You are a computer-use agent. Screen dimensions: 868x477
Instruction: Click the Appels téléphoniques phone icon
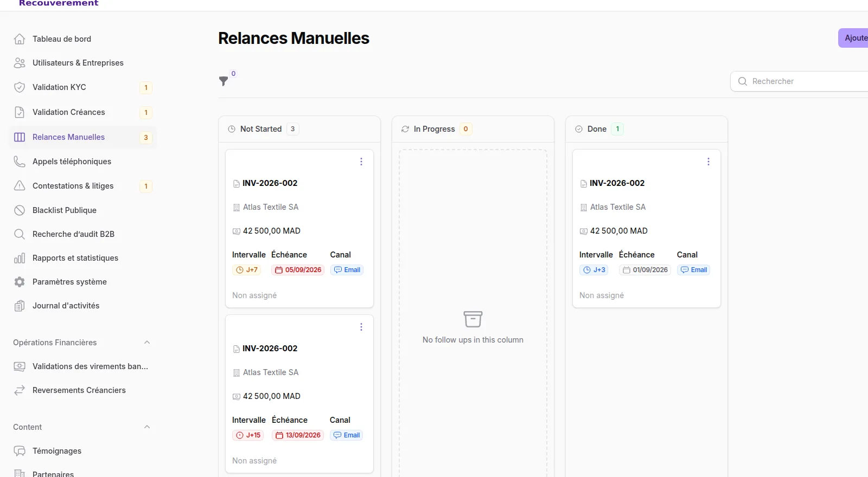coord(20,162)
